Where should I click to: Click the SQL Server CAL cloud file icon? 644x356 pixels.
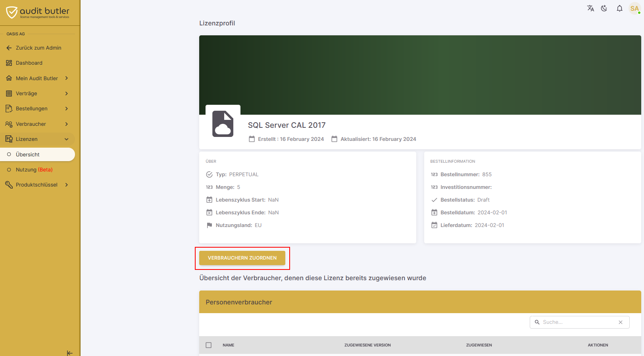point(223,124)
